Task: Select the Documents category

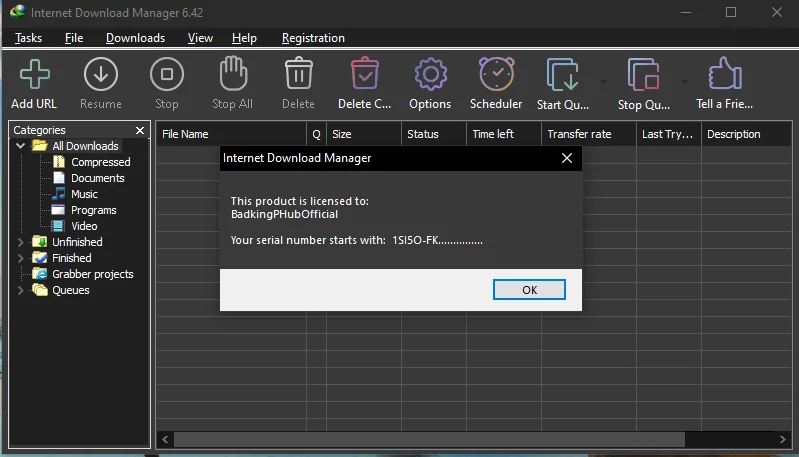Action: pyautogui.click(x=97, y=178)
